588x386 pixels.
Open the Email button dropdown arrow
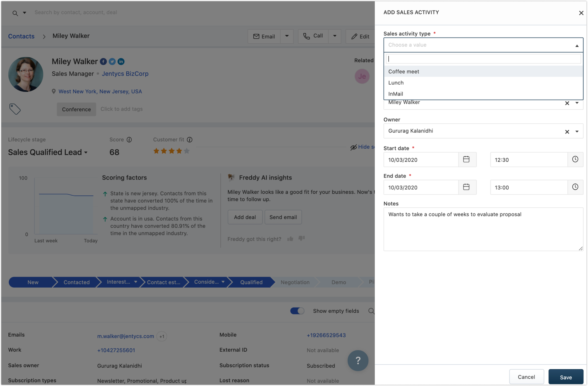click(x=287, y=36)
